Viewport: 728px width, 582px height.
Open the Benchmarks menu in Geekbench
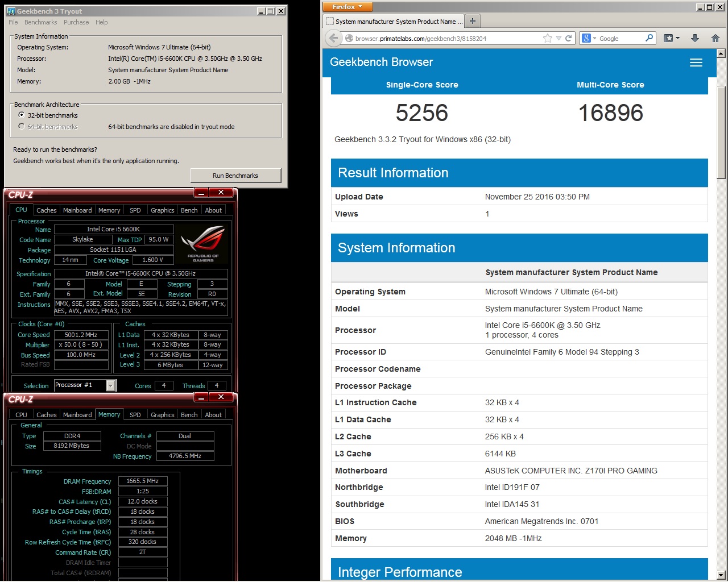[x=40, y=22]
